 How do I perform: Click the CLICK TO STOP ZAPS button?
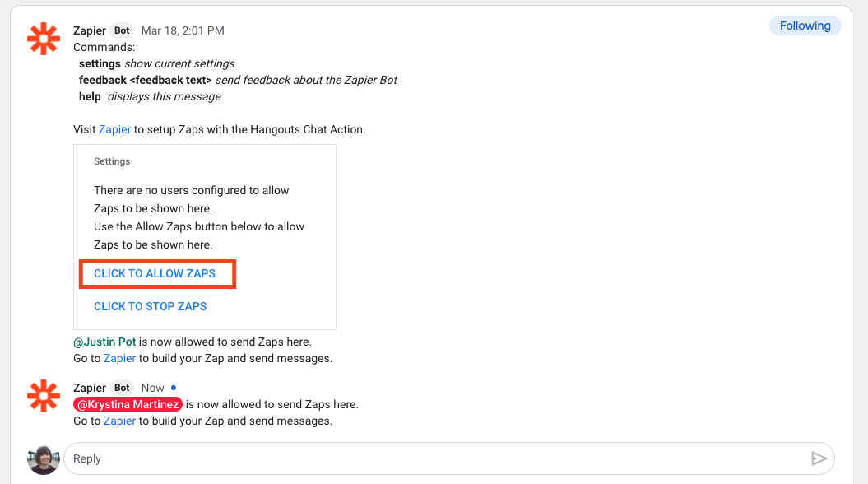(150, 307)
